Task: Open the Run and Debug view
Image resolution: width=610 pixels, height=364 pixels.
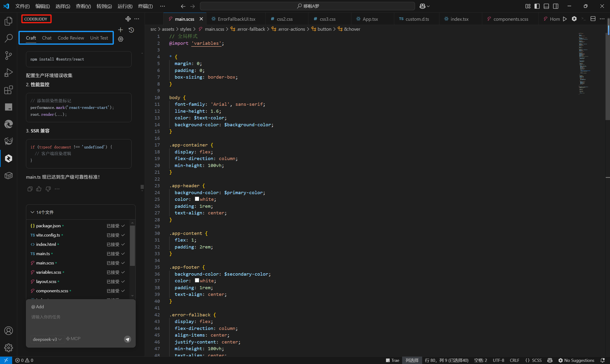Action: point(8,73)
